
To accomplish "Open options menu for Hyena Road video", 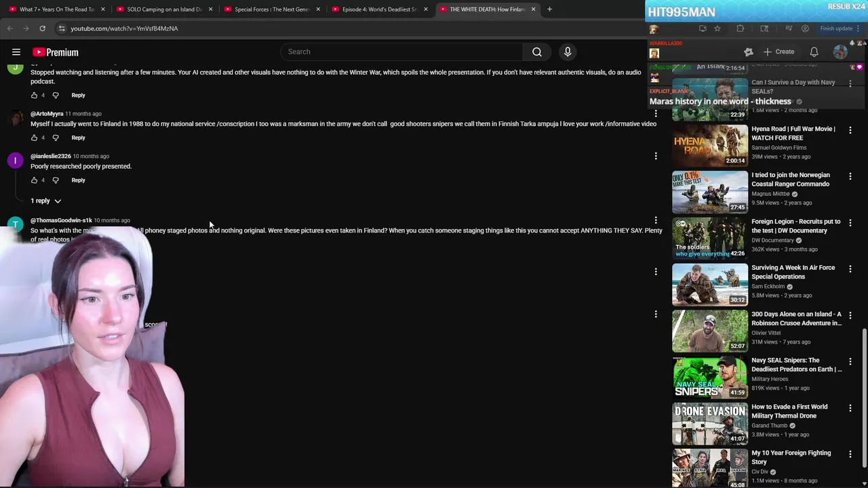I will pos(850,129).
